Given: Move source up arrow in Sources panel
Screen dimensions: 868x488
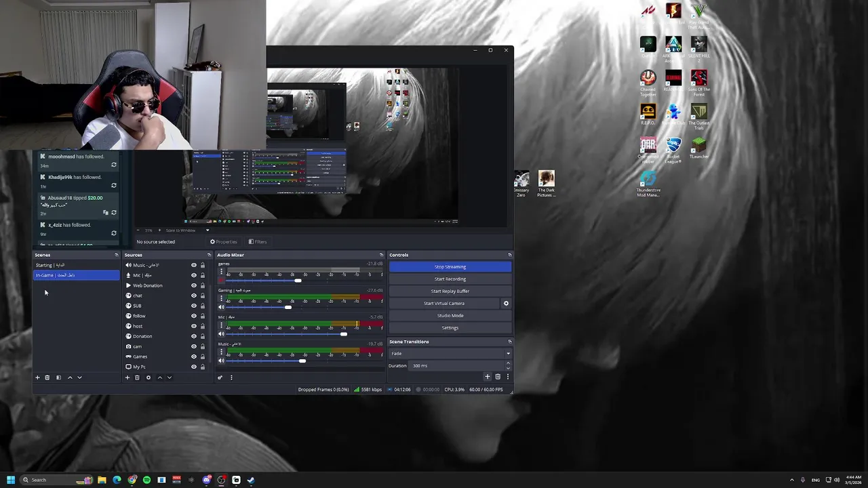Looking at the screenshot, I should (x=160, y=378).
